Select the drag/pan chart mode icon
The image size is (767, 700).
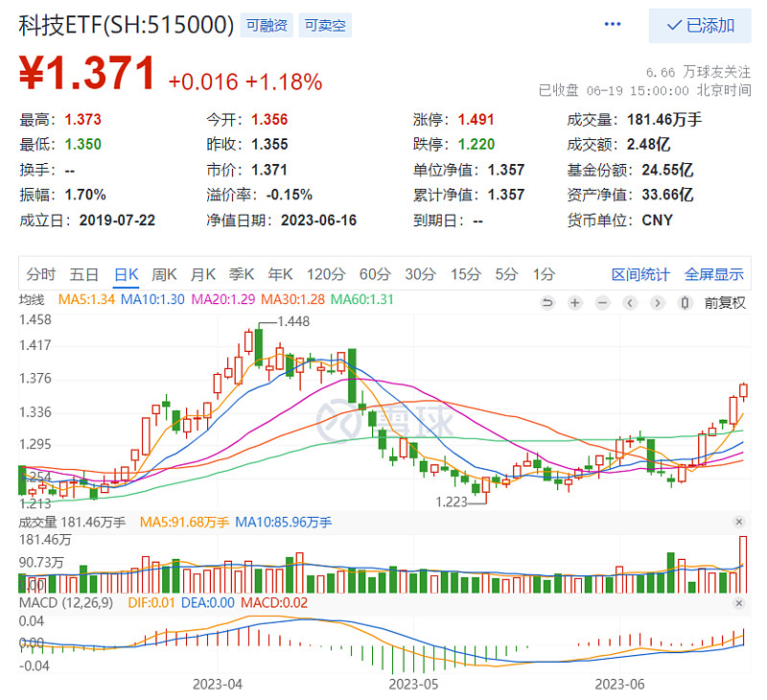click(x=685, y=302)
